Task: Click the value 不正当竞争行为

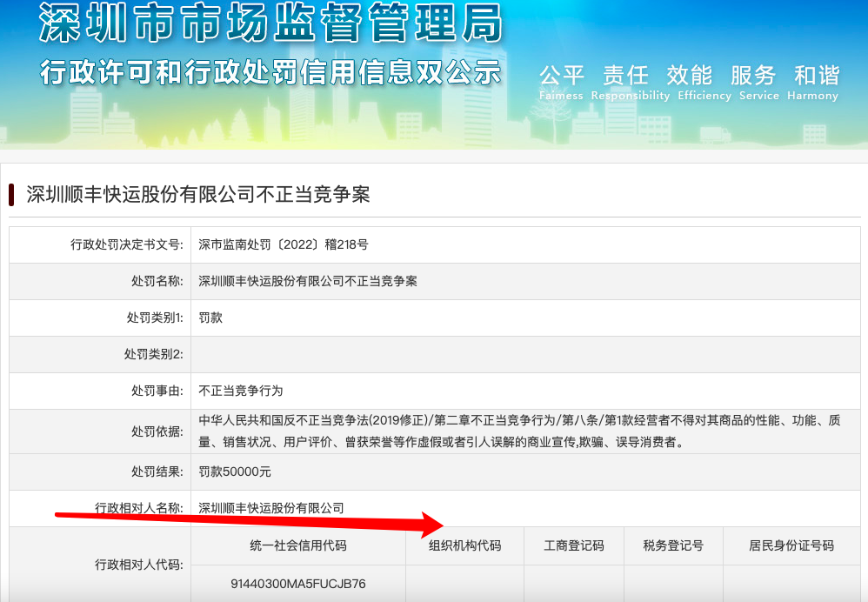Action: 241,391
